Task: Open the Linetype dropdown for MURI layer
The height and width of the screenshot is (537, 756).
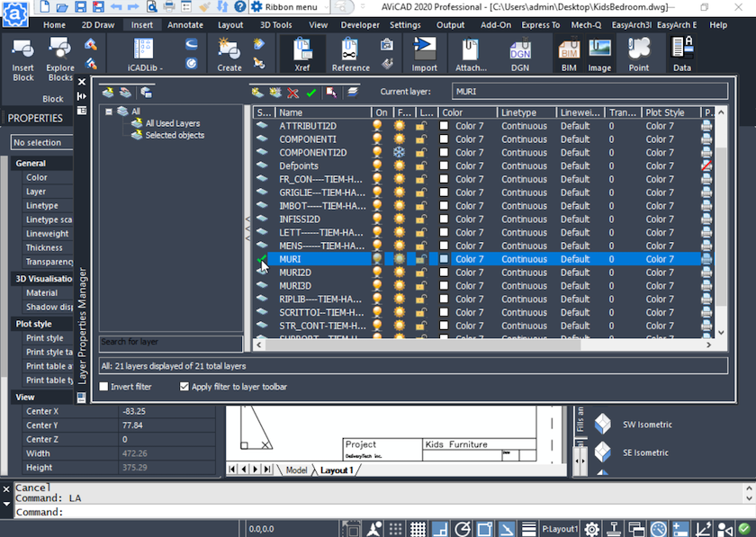Action: [x=524, y=258]
